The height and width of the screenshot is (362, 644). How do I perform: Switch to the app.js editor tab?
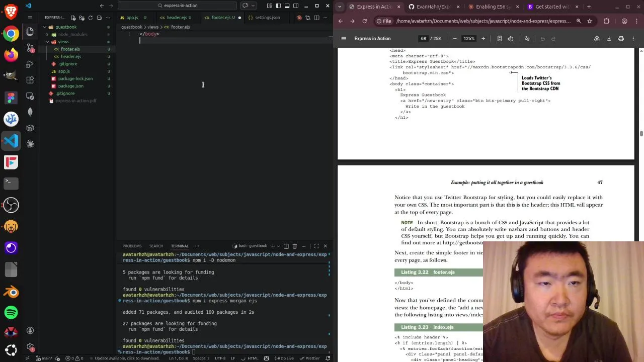pos(132,18)
